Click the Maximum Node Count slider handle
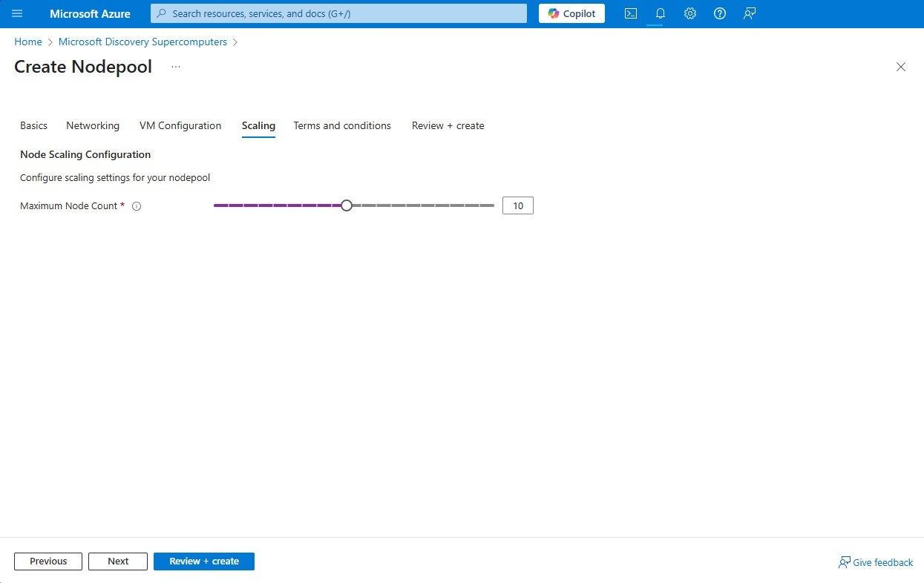The width and height of the screenshot is (924, 583). coord(347,205)
